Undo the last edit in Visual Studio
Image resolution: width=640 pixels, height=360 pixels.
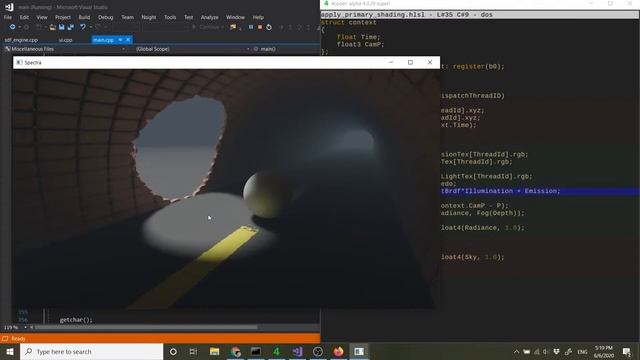click(x=83, y=27)
